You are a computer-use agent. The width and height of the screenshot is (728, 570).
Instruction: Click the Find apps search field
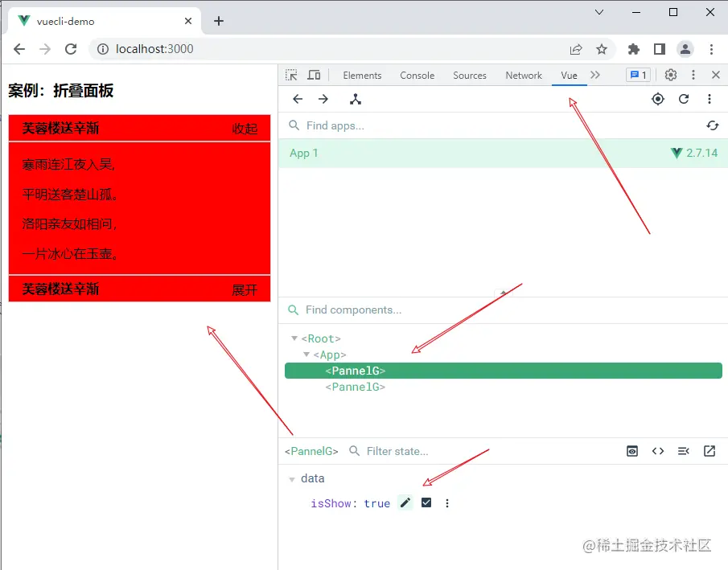coord(492,125)
